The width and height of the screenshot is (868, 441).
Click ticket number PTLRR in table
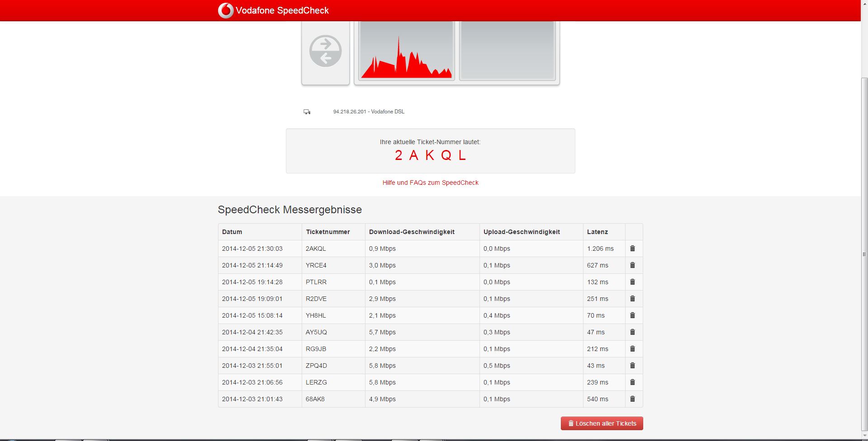pos(316,282)
